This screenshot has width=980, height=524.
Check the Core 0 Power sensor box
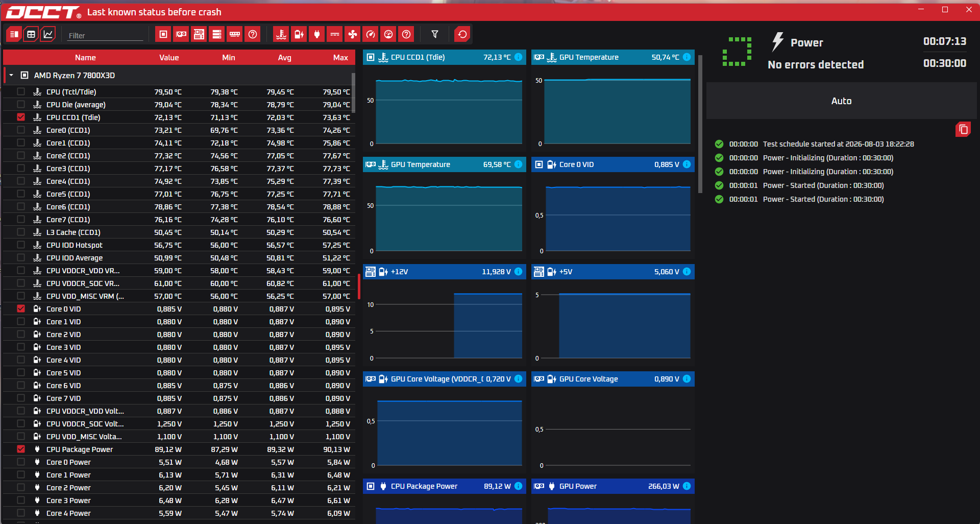click(x=21, y=462)
